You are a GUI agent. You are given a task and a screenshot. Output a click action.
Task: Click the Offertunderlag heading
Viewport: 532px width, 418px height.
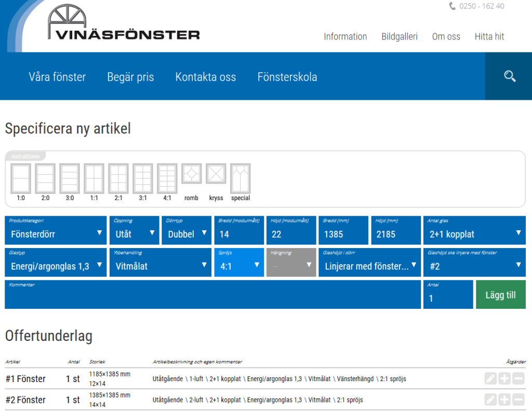pyautogui.click(x=48, y=335)
